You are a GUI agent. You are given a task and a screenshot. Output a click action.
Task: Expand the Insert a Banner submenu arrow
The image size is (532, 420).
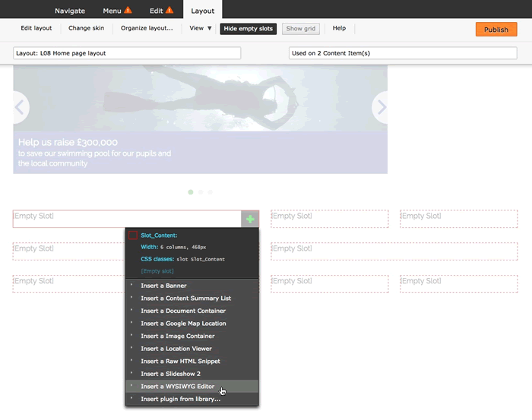pyautogui.click(x=131, y=286)
